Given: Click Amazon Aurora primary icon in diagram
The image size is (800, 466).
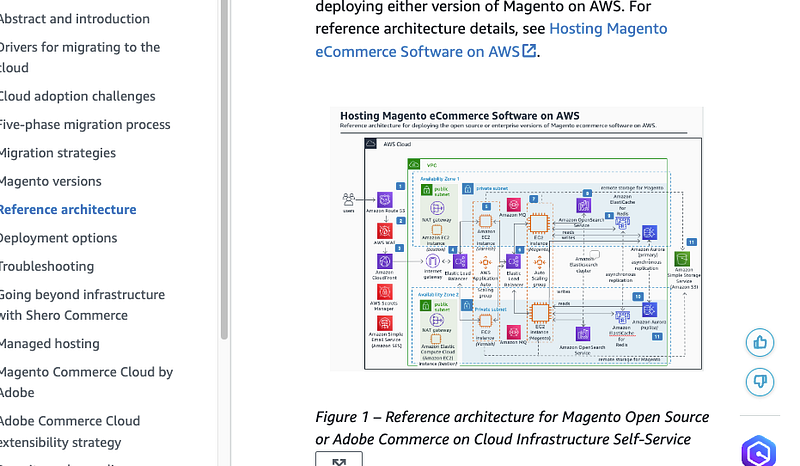Looking at the screenshot, I should [649, 233].
